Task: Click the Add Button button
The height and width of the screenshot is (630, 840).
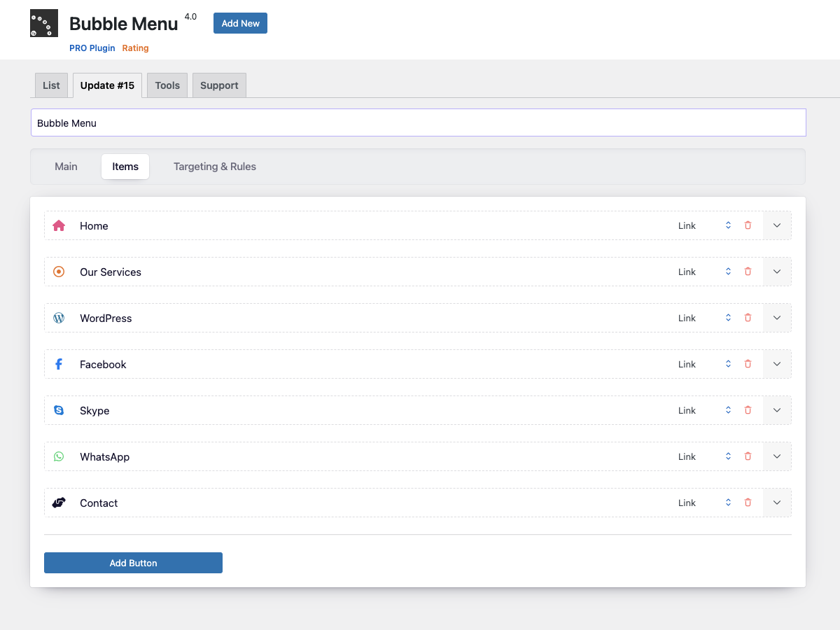Action: tap(133, 563)
